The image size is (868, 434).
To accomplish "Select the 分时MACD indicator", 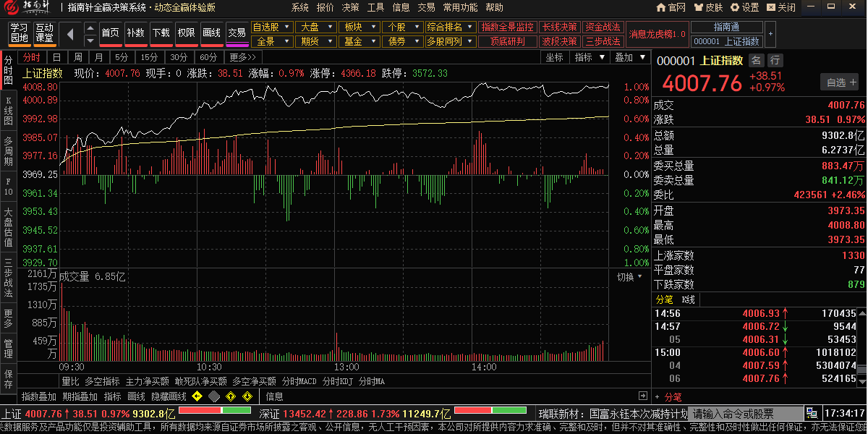I will tap(299, 381).
